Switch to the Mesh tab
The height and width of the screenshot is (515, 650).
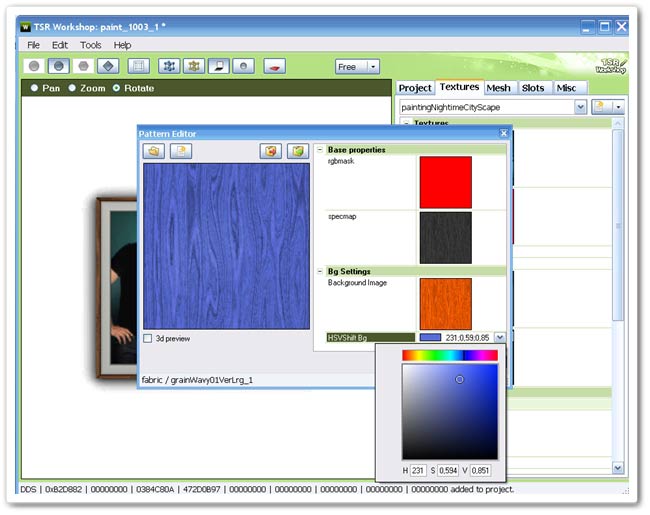click(x=498, y=88)
